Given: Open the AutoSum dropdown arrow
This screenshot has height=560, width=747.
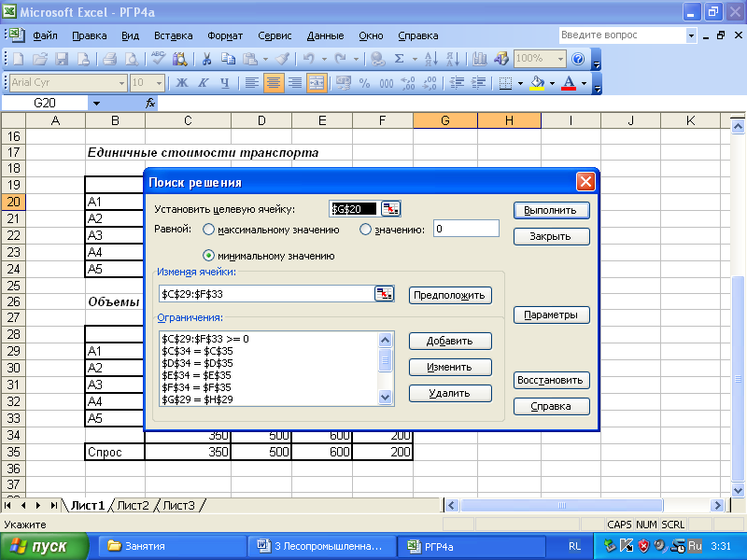Looking at the screenshot, I should coord(415,59).
